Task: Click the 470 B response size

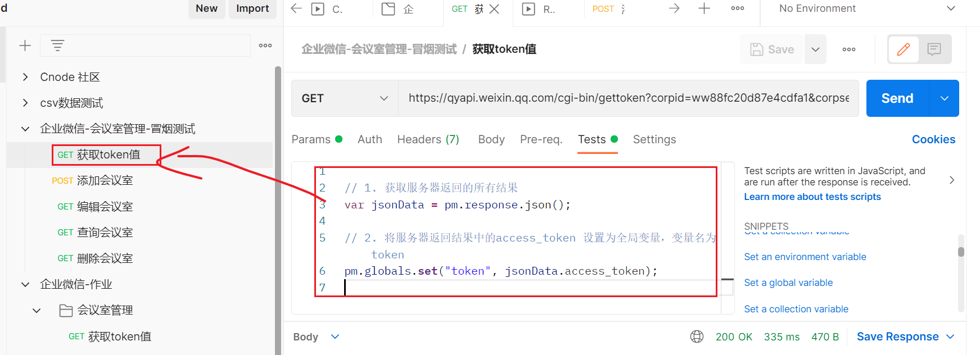Action: pos(825,337)
